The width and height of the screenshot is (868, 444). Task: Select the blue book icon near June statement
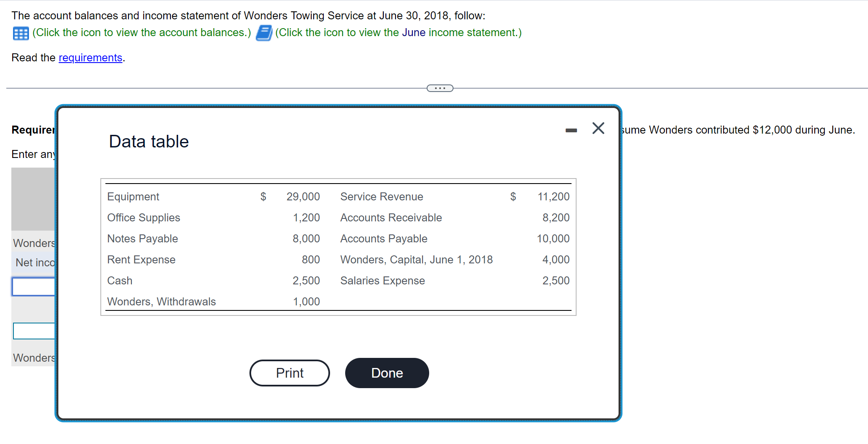click(263, 32)
